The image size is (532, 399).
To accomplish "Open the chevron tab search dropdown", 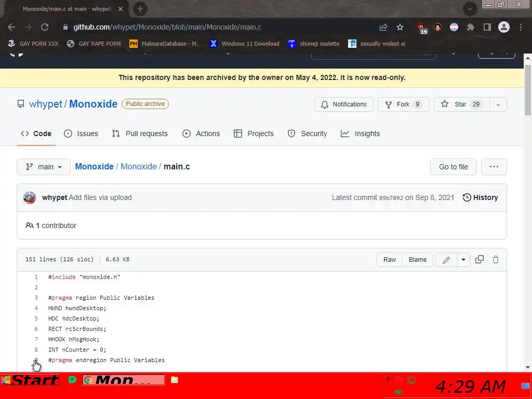I will (x=470, y=9).
